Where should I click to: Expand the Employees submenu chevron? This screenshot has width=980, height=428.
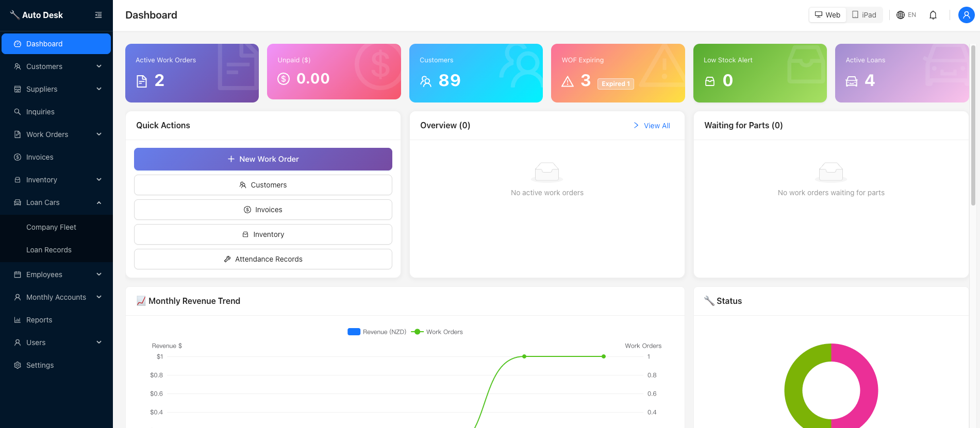(x=99, y=275)
